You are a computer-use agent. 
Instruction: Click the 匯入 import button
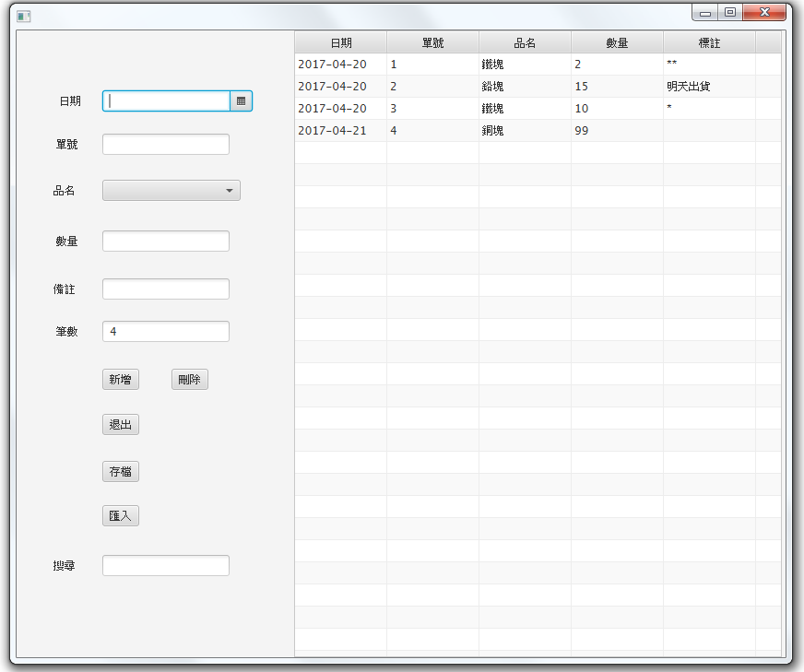(x=120, y=515)
